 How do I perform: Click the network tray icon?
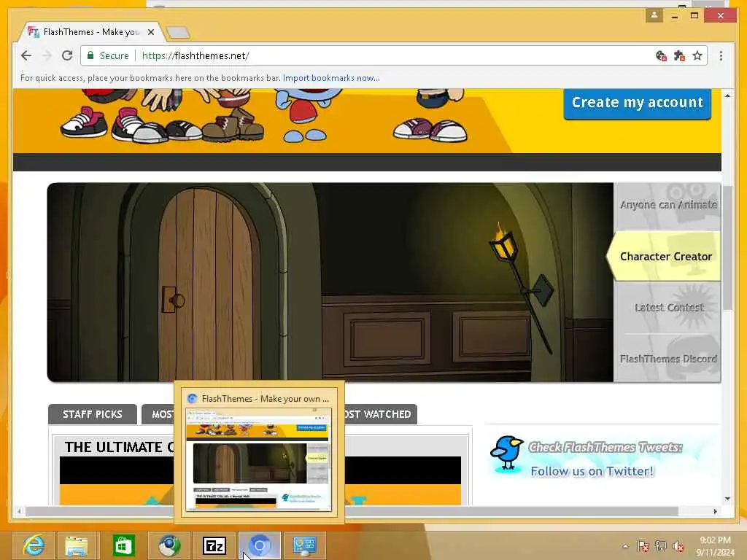[x=661, y=546]
